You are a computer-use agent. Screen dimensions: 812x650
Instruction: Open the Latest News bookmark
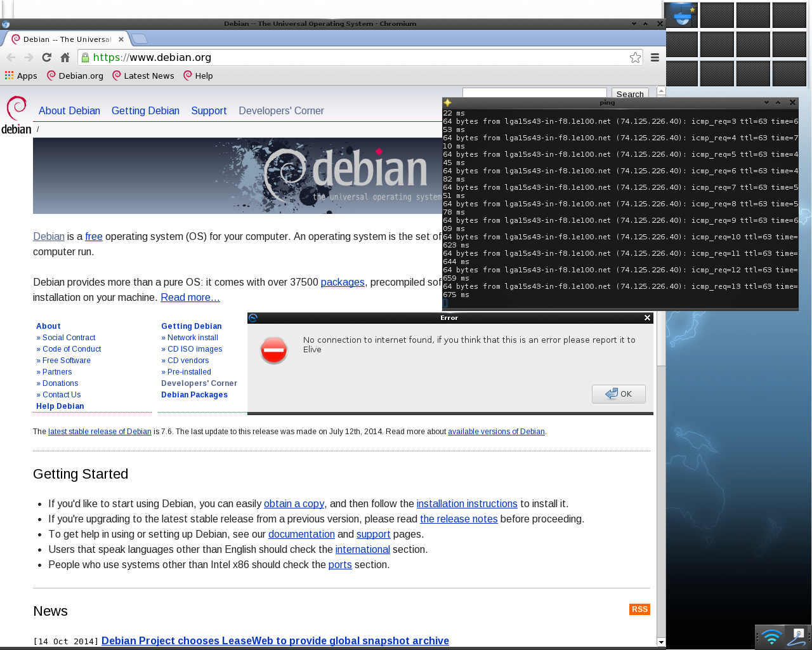(x=143, y=76)
